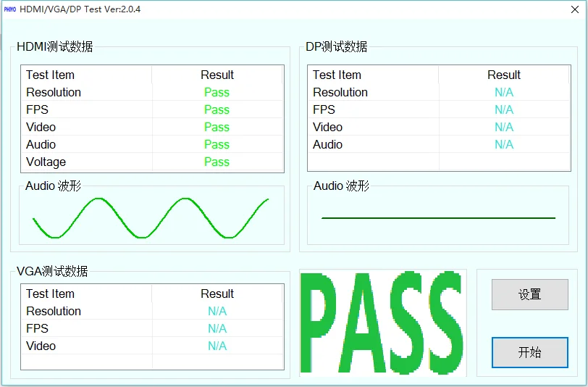Select the VGA Video row label
The height and width of the screenshot is (387, 588).
click(x=41, y=346)
